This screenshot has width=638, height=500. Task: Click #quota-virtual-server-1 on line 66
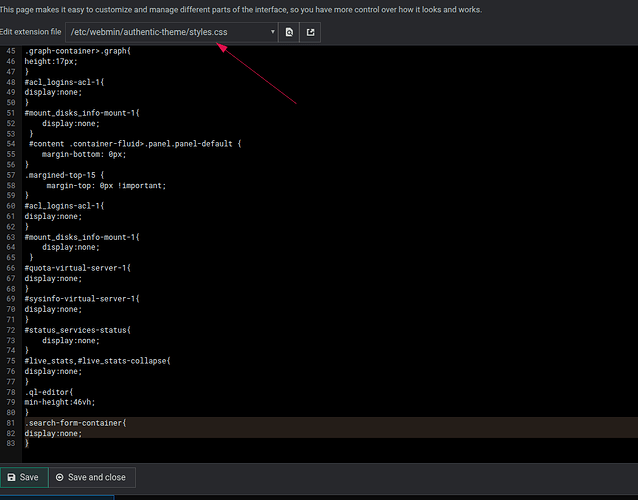pyautogui.click(x=77, y=267)
